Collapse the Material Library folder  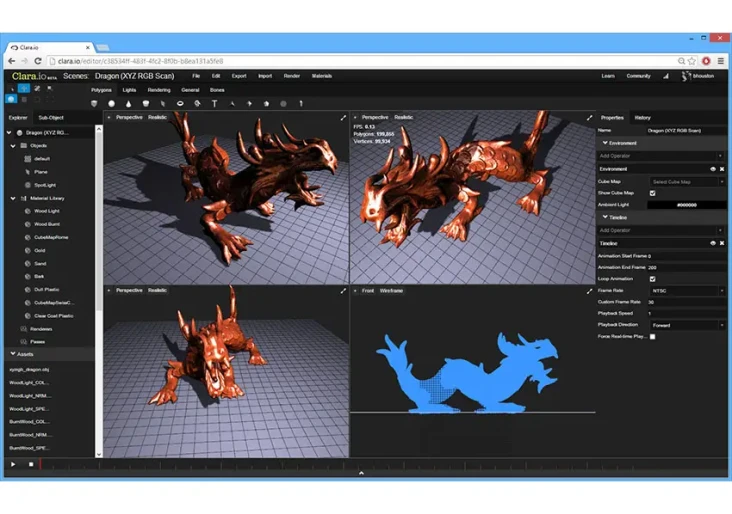13,198
